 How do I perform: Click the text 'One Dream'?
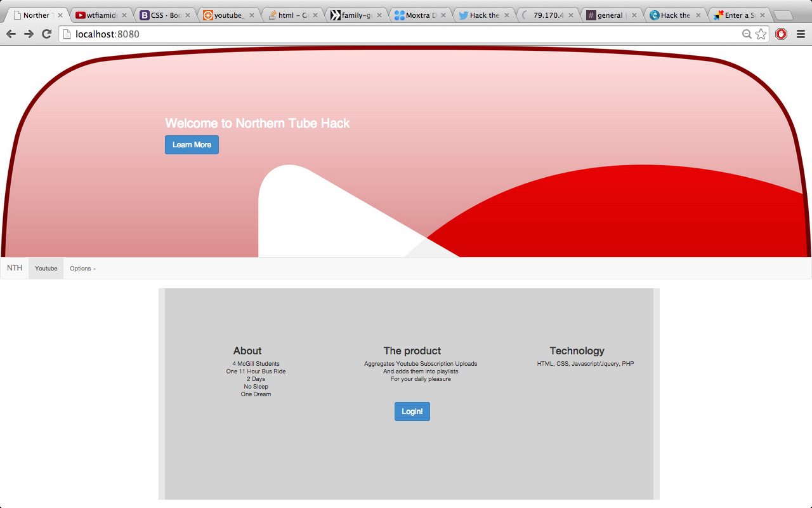256,394
